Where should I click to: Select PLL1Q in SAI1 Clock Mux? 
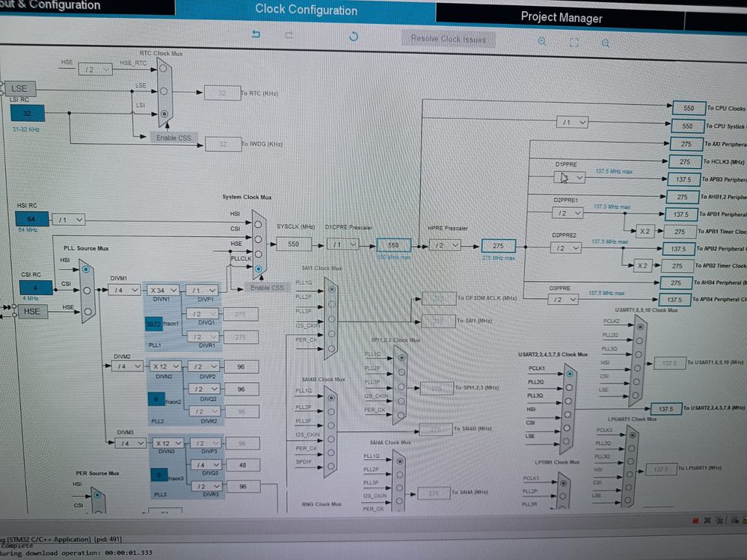pyautogui.click(x=331, y=289)
